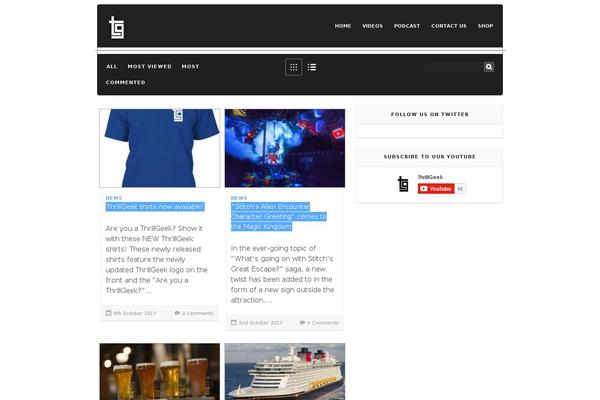Open the Videos menu item
This screenshot has height=400, width=600.
(372, 26)
